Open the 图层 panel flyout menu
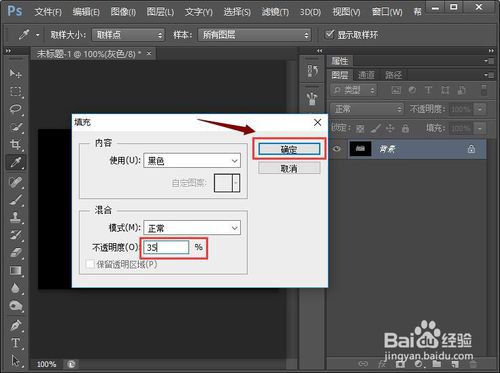The image size is (500, 373). [x=489, y=75]
